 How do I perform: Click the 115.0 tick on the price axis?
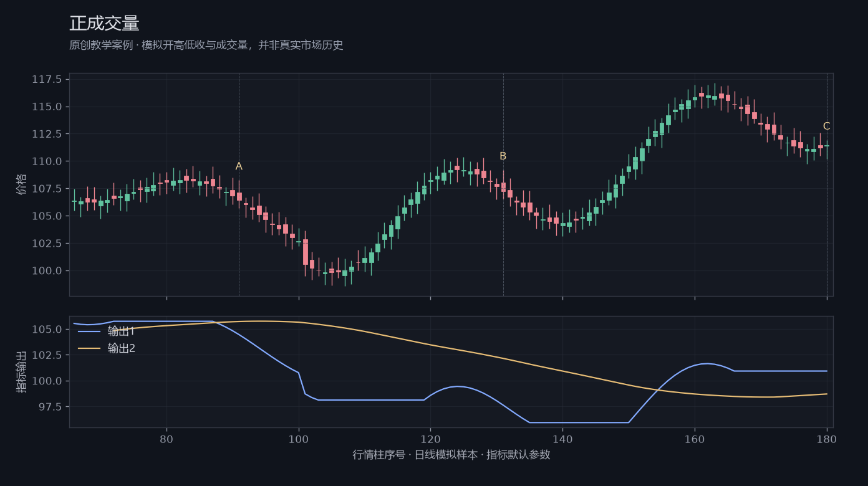tap(47, 107)
